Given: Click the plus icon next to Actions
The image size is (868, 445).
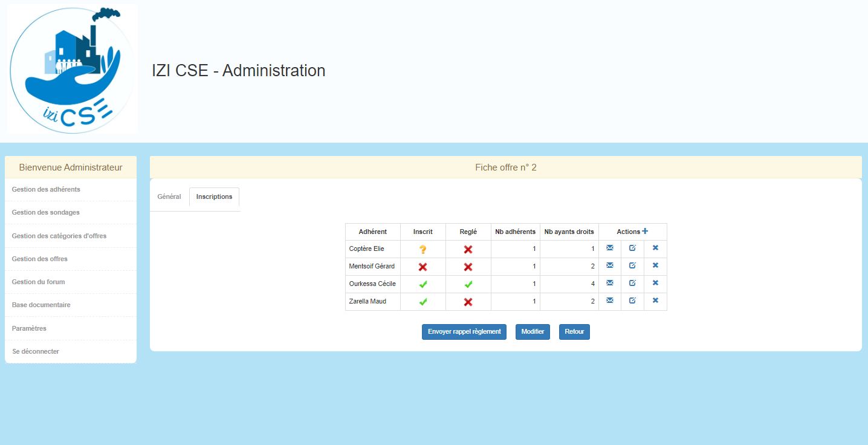Looking at the screenshot, I should [645, 231].
